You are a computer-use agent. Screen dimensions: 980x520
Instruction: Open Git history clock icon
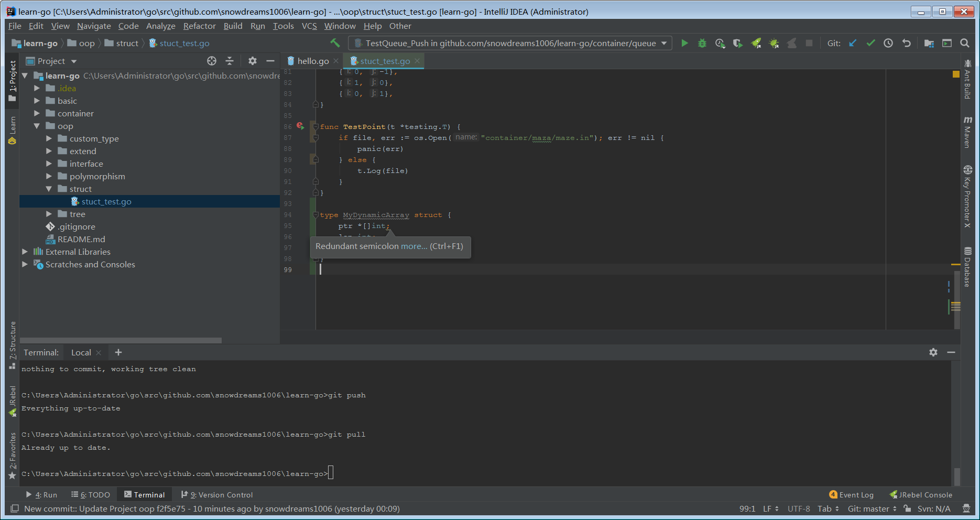click(x=888, y=44)
